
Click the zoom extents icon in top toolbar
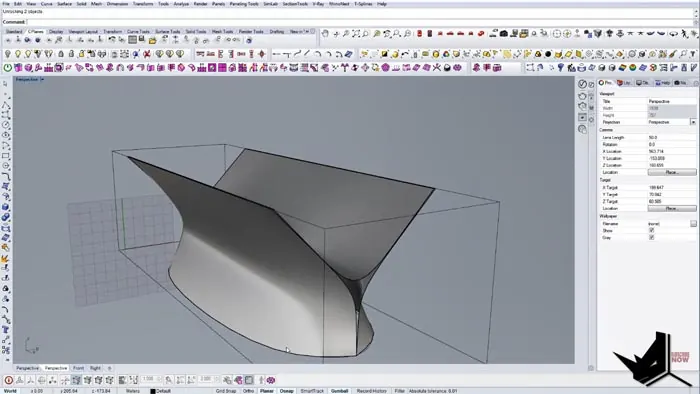[356, 33]
